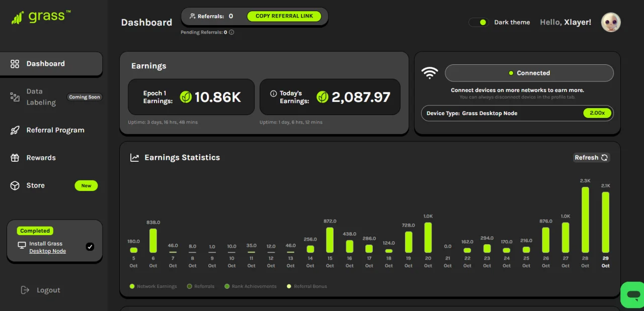
Task: Click the 28 Oct bar showing 2.3K
Action: click(x=585, y=220)
